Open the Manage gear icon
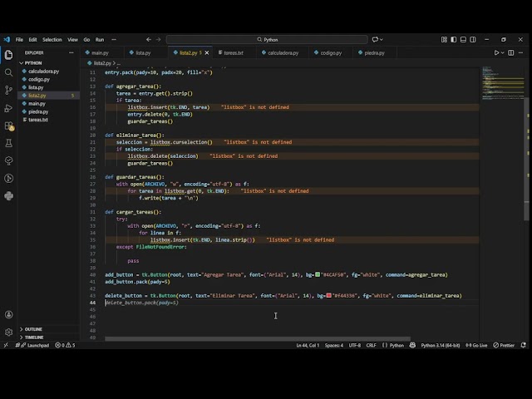Image resolution: width=532 pixels, height=399 pixels. [8, 332]
